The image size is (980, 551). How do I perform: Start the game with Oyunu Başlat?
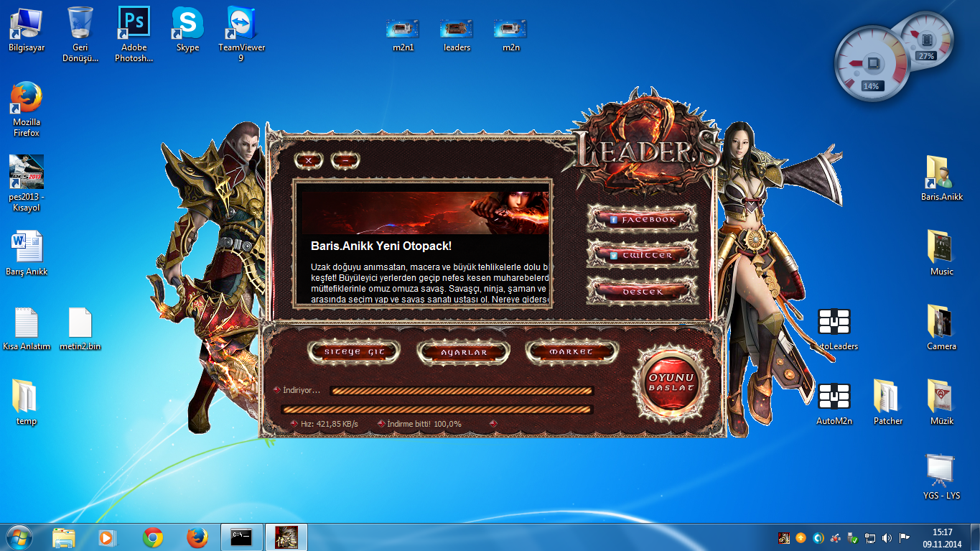click(x=671, y=382)
